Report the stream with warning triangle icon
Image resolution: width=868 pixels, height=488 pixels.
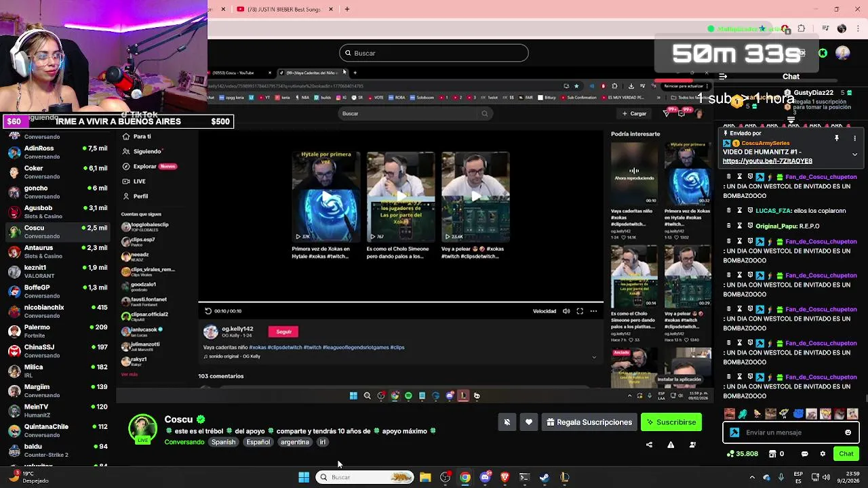pos(671,445)
